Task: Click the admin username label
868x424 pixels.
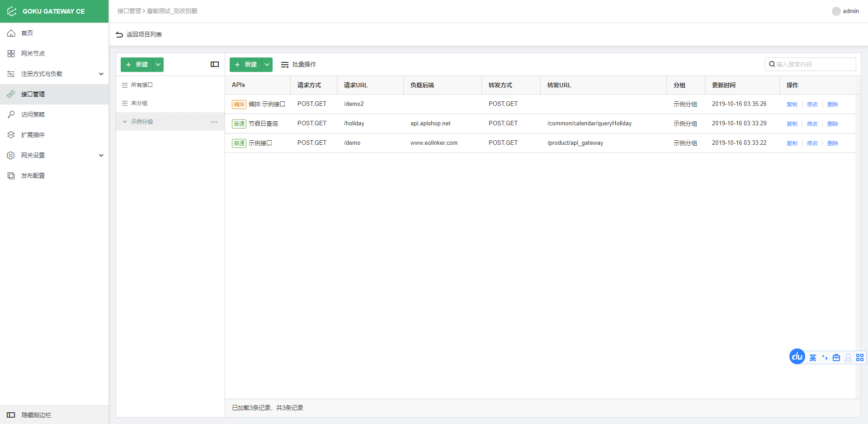Action: (851, 11)
